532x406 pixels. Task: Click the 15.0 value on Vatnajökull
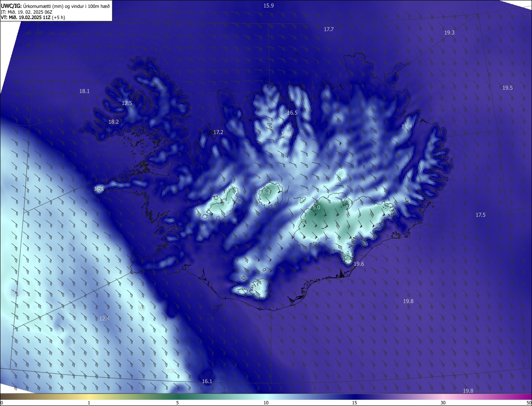click(315, 207)
